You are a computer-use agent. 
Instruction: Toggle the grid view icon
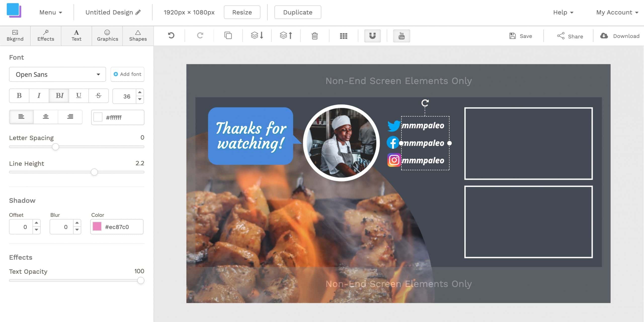coord(344,36)
